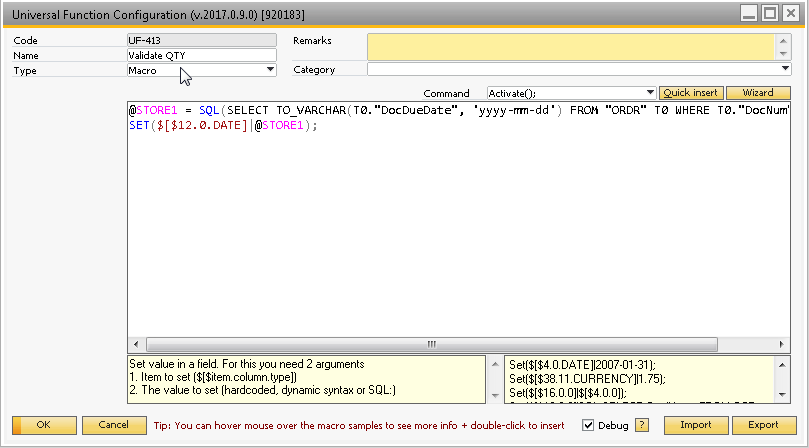Minimize the Universal Function Configuration window

[x=749, y=13]
